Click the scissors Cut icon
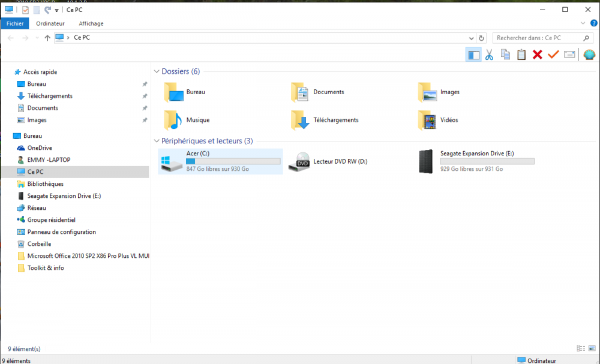 click(490, 55)
